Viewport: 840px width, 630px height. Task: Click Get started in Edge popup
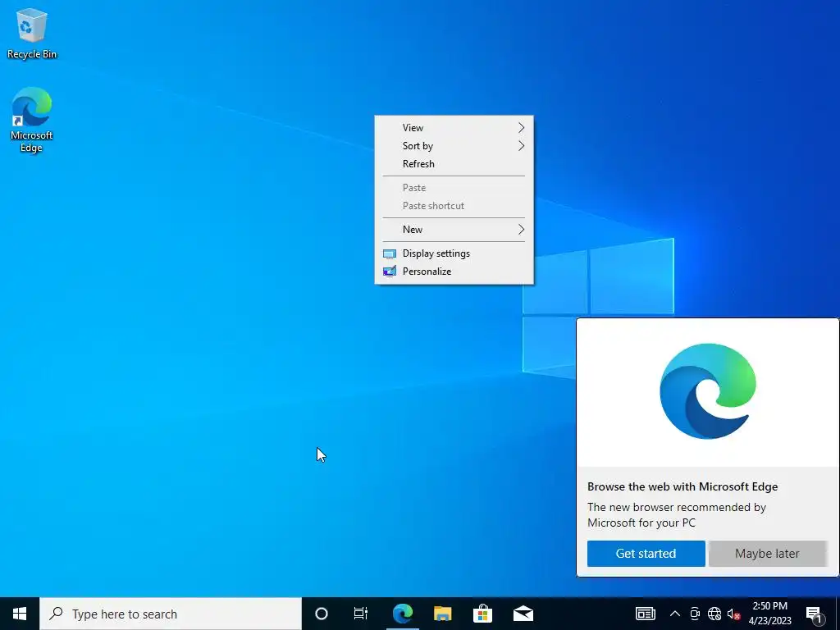(646, 554)
